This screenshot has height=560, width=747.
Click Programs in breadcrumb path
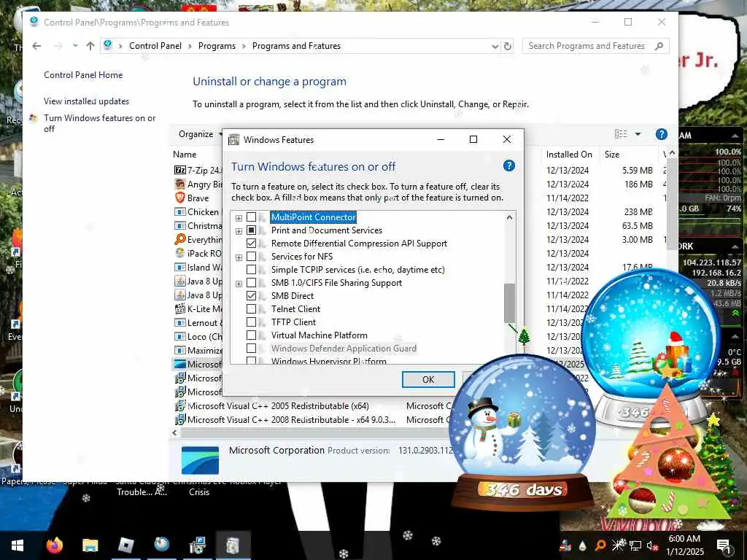point(217,46)
